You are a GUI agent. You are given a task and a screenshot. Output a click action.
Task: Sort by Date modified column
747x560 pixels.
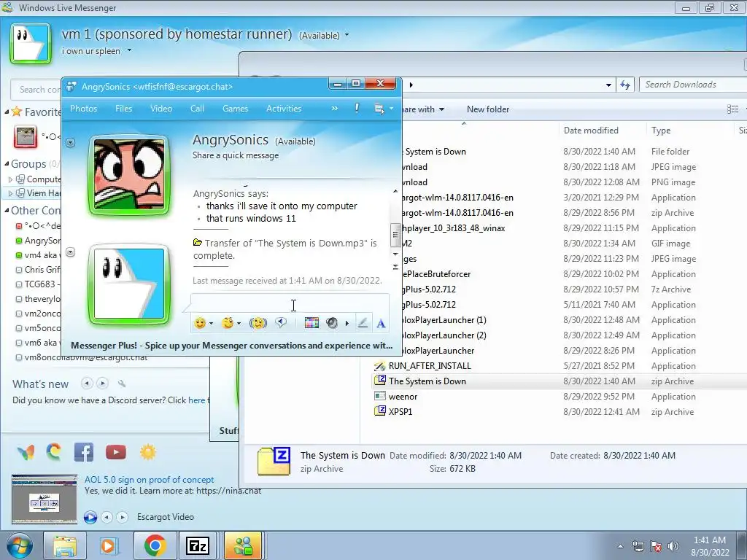(591, 131)
